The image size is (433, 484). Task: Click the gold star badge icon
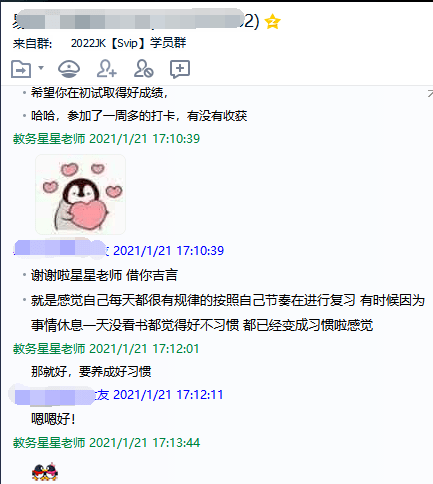click(272, 22)
